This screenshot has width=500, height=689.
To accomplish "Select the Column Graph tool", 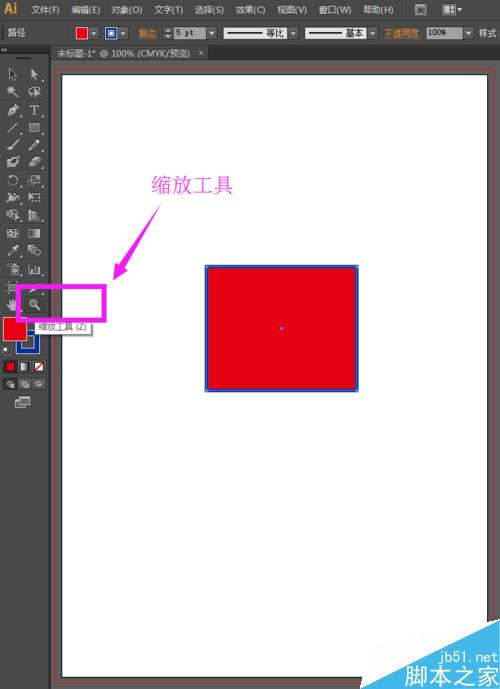I will [34, 269].
